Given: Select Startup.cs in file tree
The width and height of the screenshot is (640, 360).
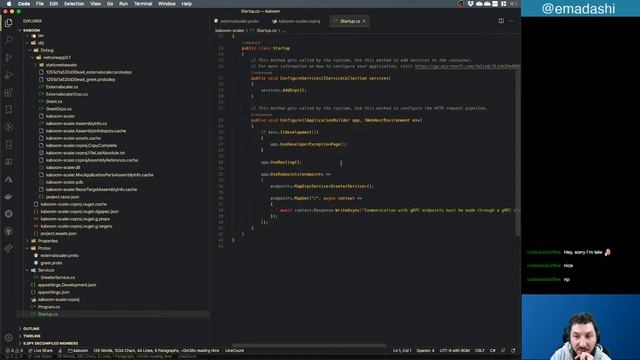Looking at the screenshot, I should (x=48, y=314).
